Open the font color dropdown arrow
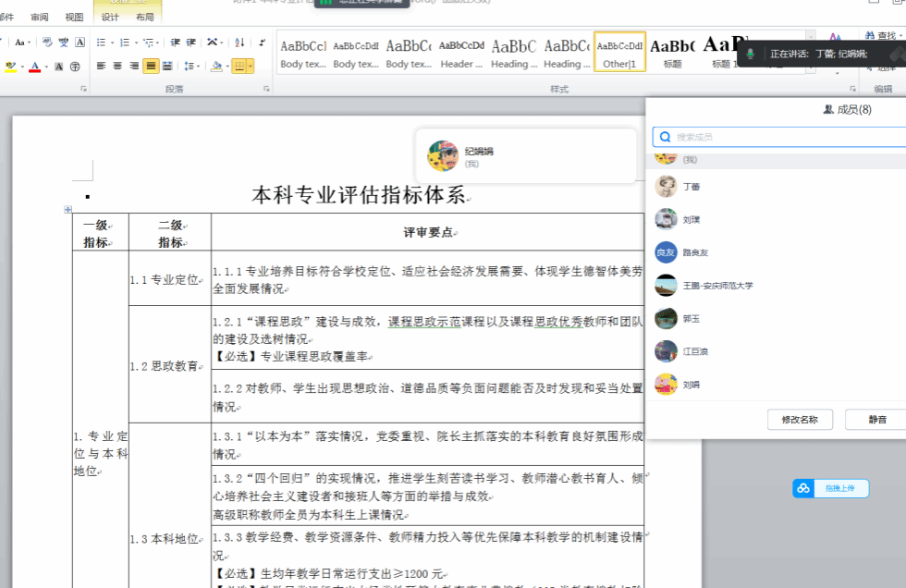This screenshot has width=906, height=588. (46, 67)
